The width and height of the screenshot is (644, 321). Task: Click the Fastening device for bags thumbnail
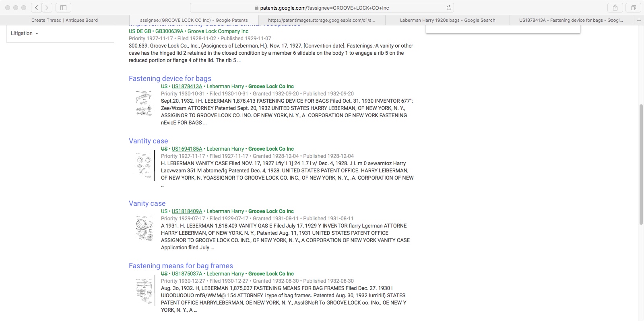click(144, 104)
